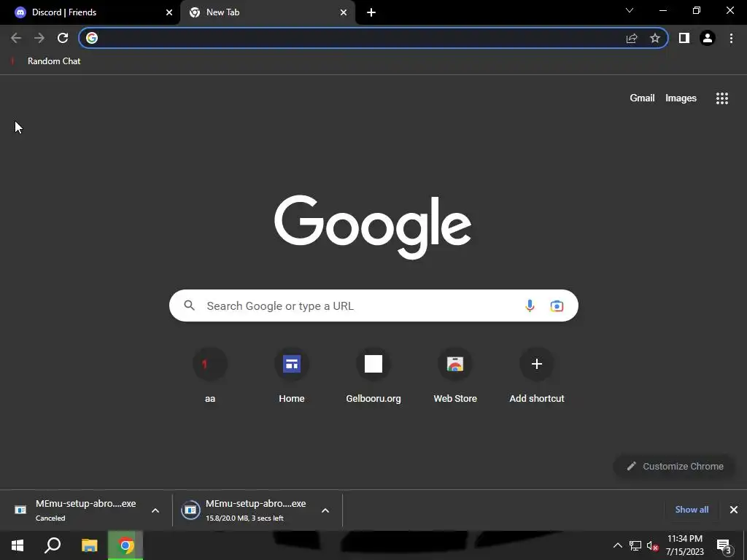Viewport: 747px width, 560px height.
Task: Open the Images link
Action: [x=681, y=98]
